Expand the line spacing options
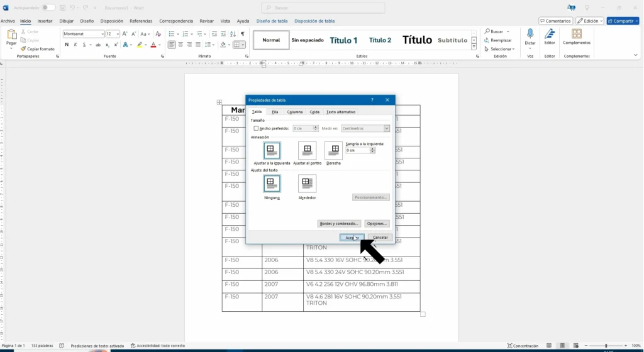Image resolution: width=644 pixels, height=352 pixels. (213, 45)
